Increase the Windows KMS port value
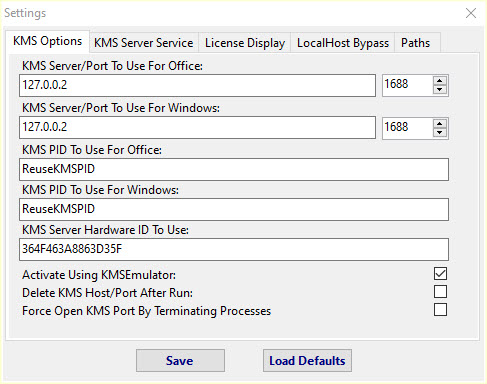 point(440,124)
